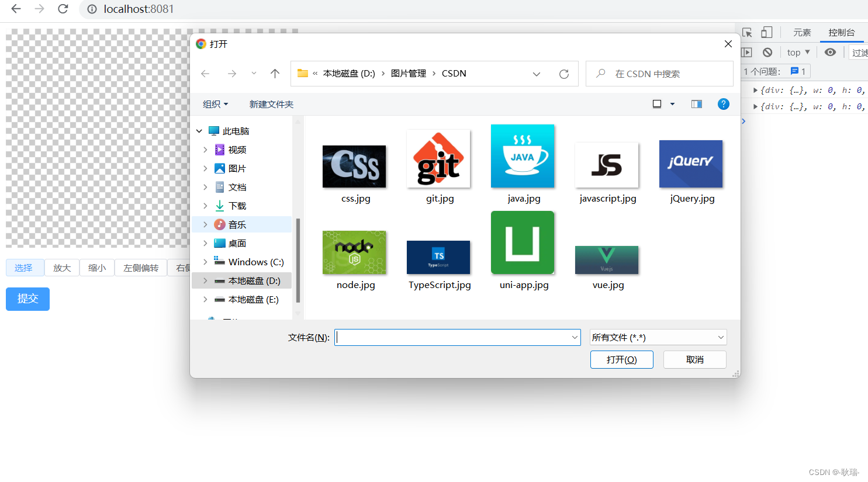Go up one folder level
Viewport: 868px width, 482px height.
[275, 74]
